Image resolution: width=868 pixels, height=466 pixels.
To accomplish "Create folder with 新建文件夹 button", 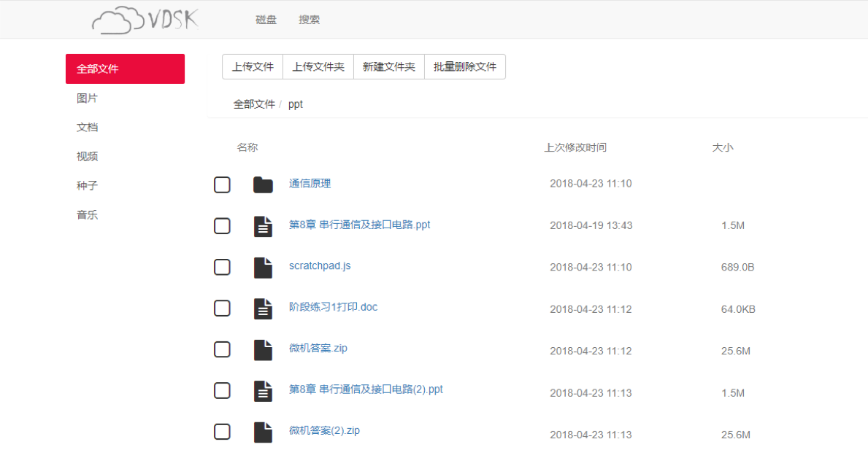I will (389, 67).
